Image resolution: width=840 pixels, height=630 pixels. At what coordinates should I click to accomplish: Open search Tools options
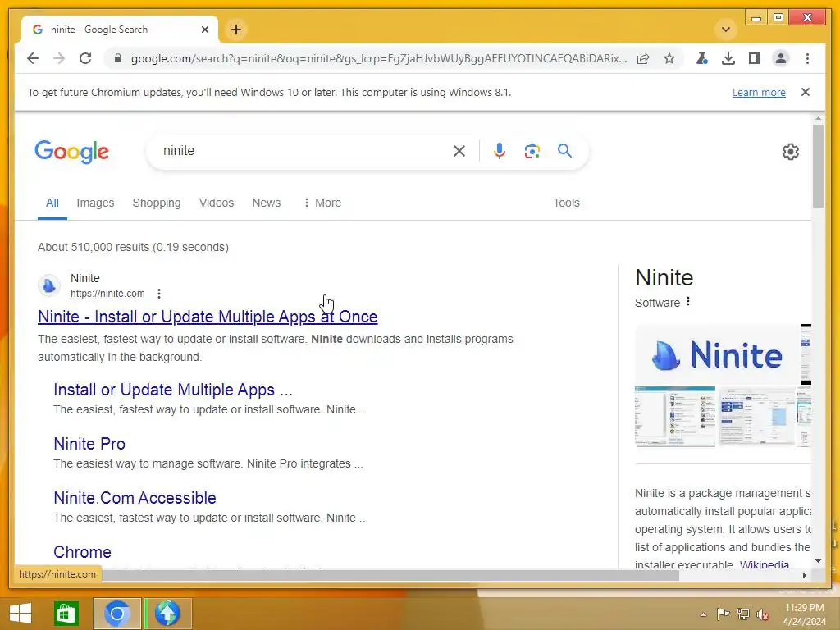point(566,203)
